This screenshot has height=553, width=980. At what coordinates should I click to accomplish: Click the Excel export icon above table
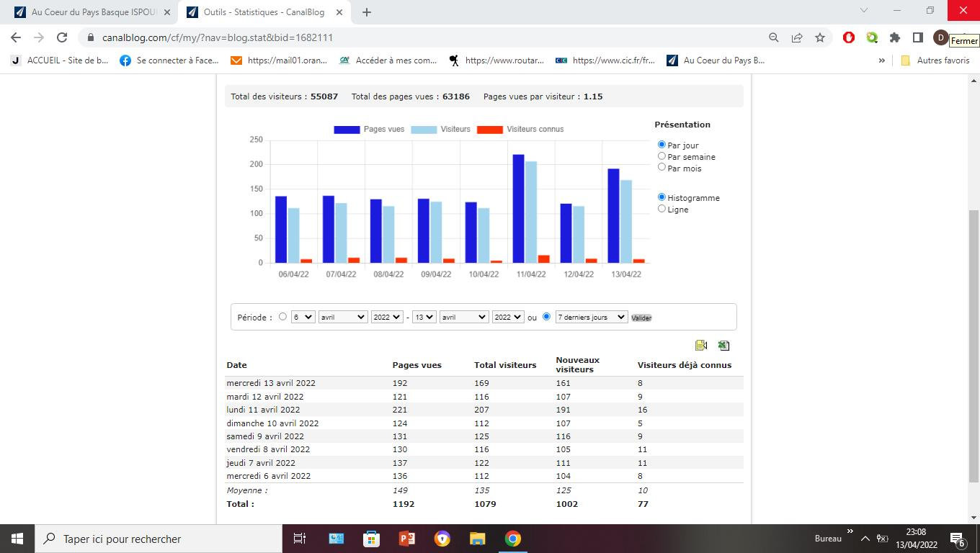[723, 346]
